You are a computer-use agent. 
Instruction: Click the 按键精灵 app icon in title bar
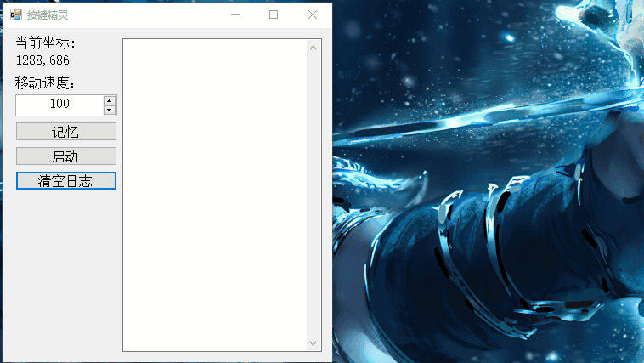[x=15, y=14]
